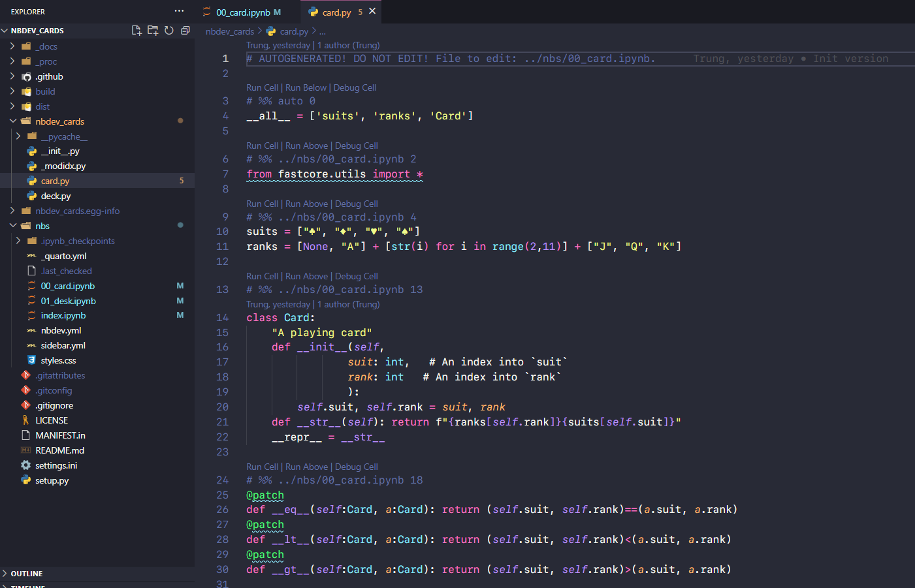Image resolution: width=915 pixels, height=588 pixels.
Task: Collapse all folders in Explorer
Action: (185, 30)
